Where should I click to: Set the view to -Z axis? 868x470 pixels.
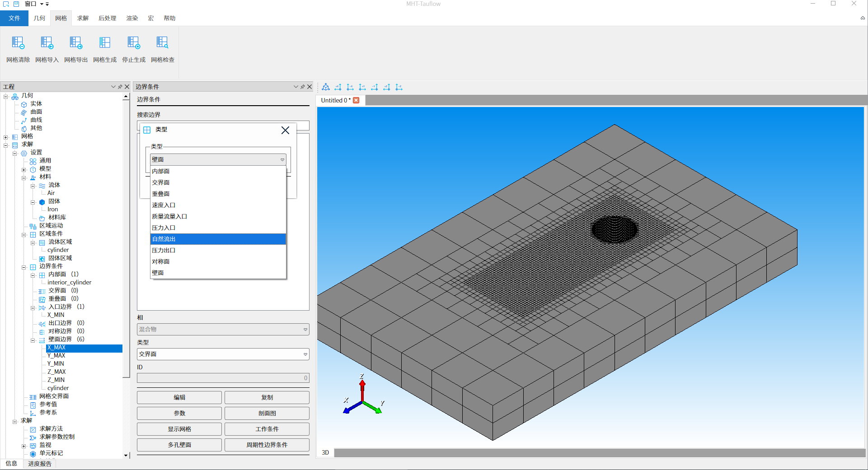point(399,87)
